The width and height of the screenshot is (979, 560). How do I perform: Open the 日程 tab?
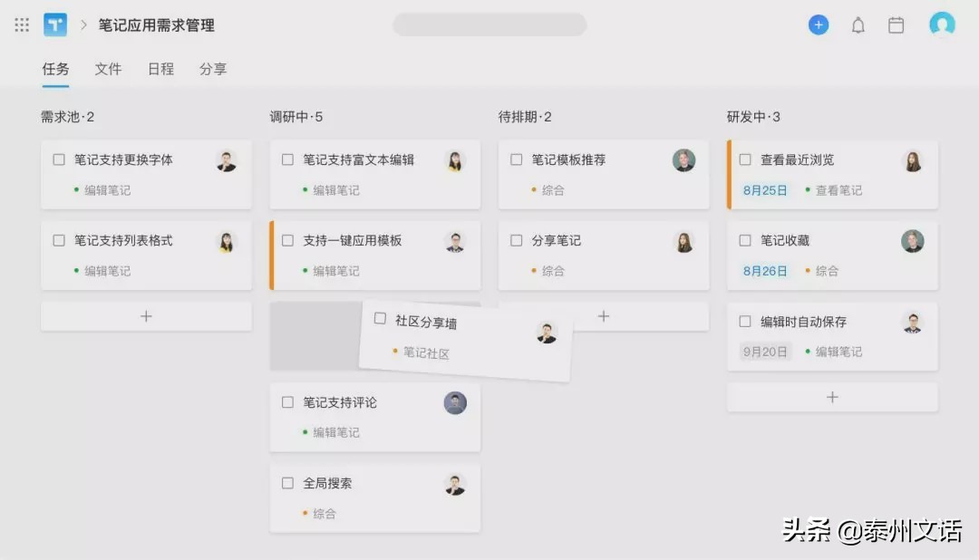click(160, 69)
